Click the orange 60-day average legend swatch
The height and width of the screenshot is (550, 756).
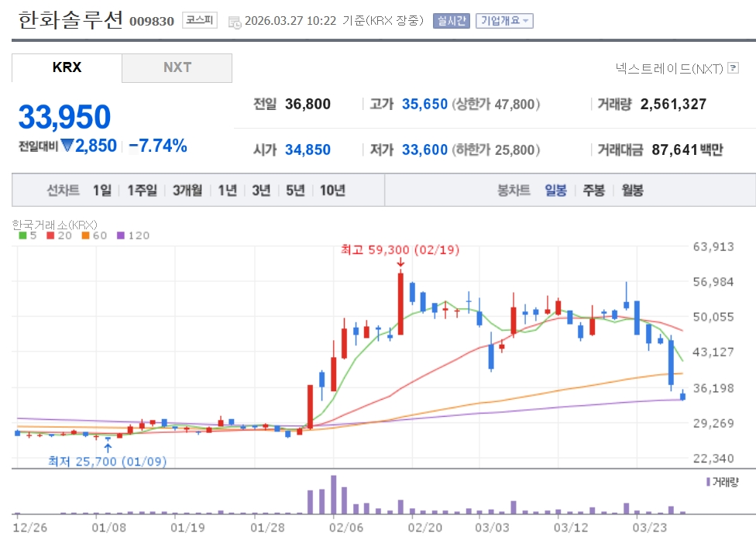[84, 235]
